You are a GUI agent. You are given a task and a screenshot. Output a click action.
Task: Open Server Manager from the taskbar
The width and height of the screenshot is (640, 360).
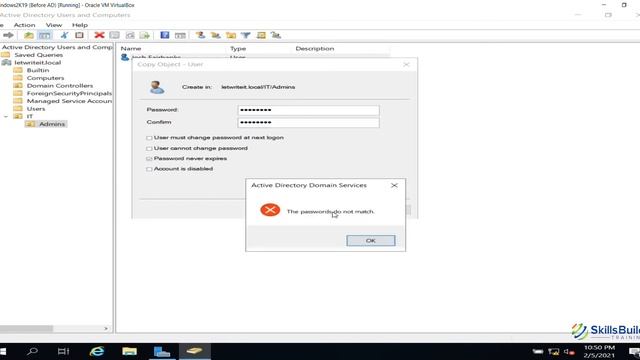point(162,351)
